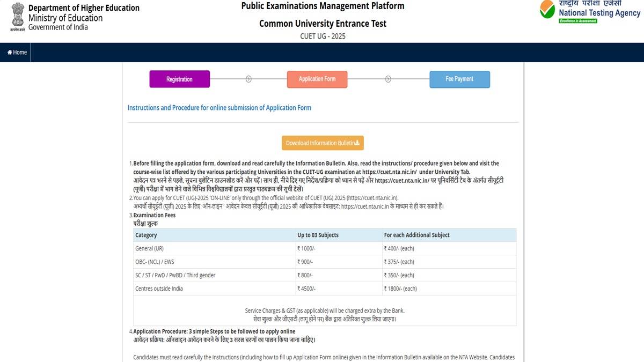This screenshot has width=644, height=362.
Task: Select the General (UR) fee table row
Action: (322, 248)
